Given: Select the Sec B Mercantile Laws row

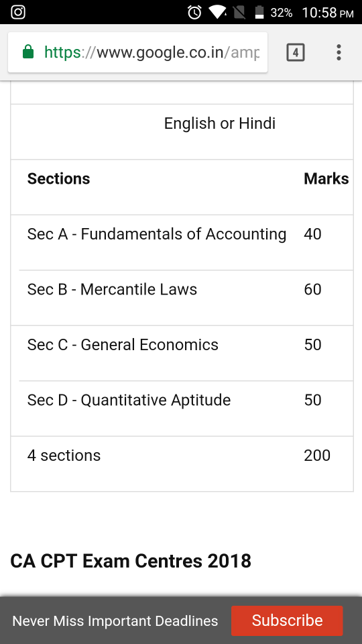Looking at the screenshot, I should (182, 298).
